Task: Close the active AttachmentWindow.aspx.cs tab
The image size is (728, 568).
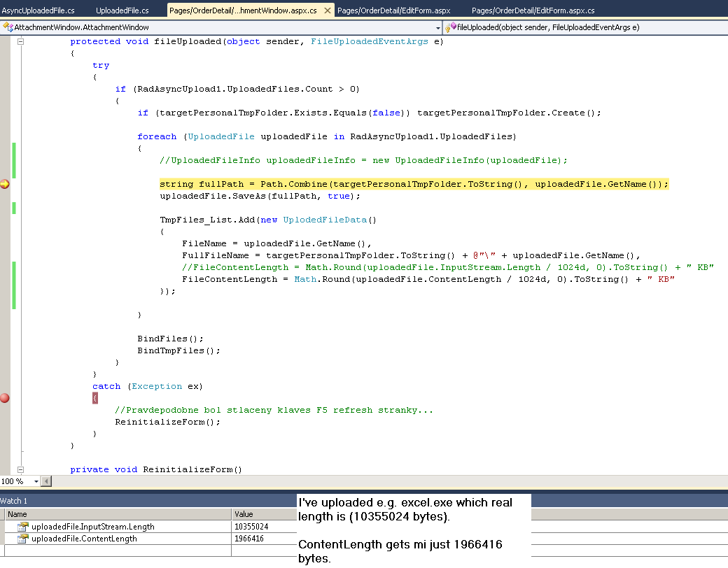Action: pyautogui.click(x=328, y=10)
